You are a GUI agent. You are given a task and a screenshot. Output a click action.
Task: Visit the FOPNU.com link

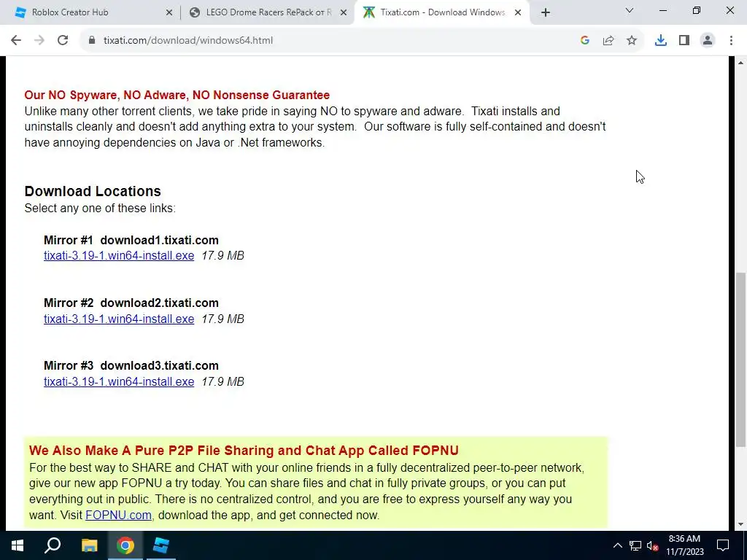(x=119, y=516)
